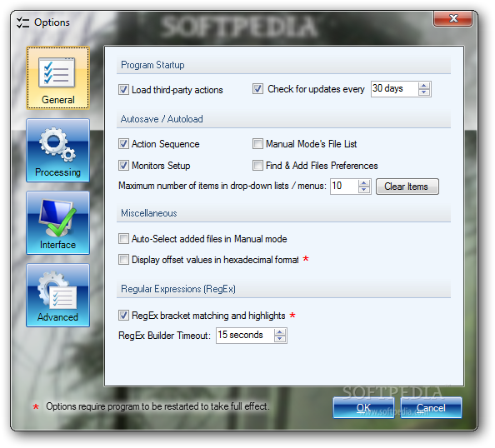495x448 pixels.
Task: Enable hexadecimal offset values display
Action: 123,260
